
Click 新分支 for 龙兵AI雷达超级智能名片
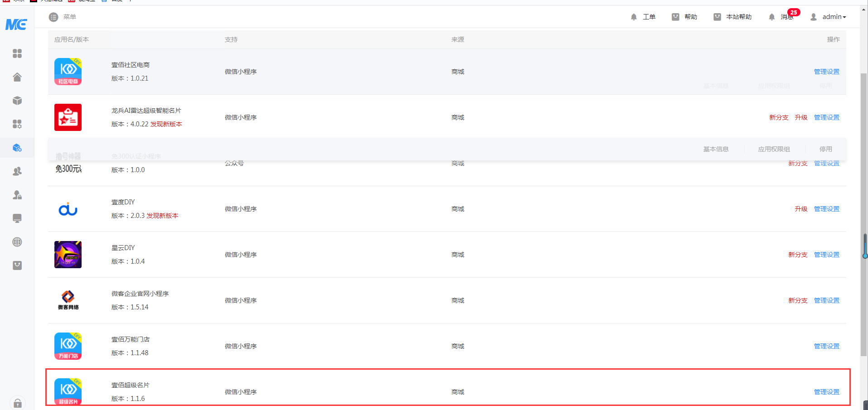779,117
